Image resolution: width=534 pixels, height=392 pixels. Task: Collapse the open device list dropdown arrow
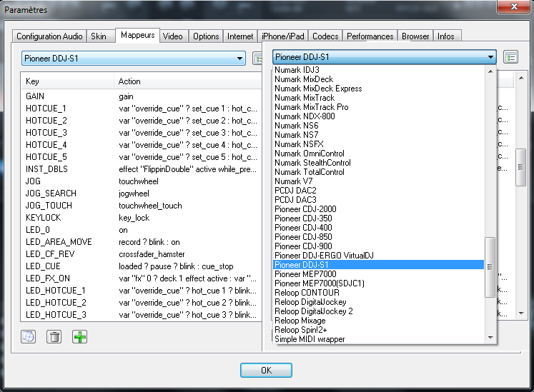click(490, 57)
